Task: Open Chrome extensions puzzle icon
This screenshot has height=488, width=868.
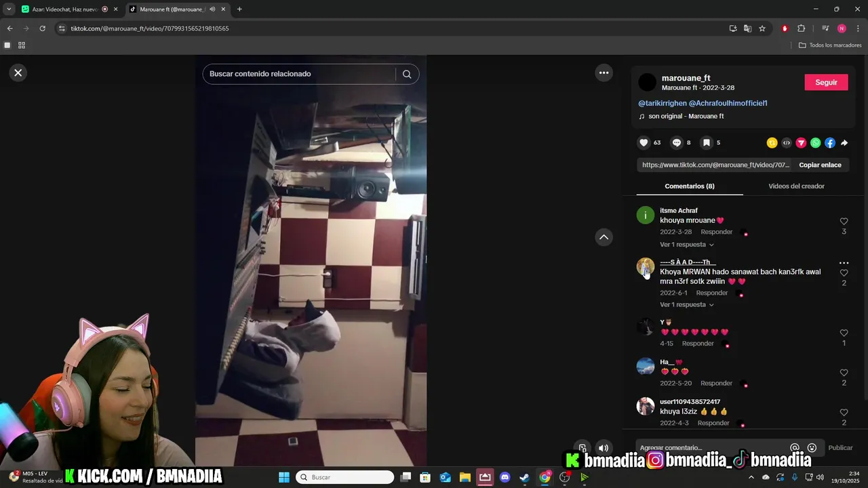Action: (x=801, y=28)
